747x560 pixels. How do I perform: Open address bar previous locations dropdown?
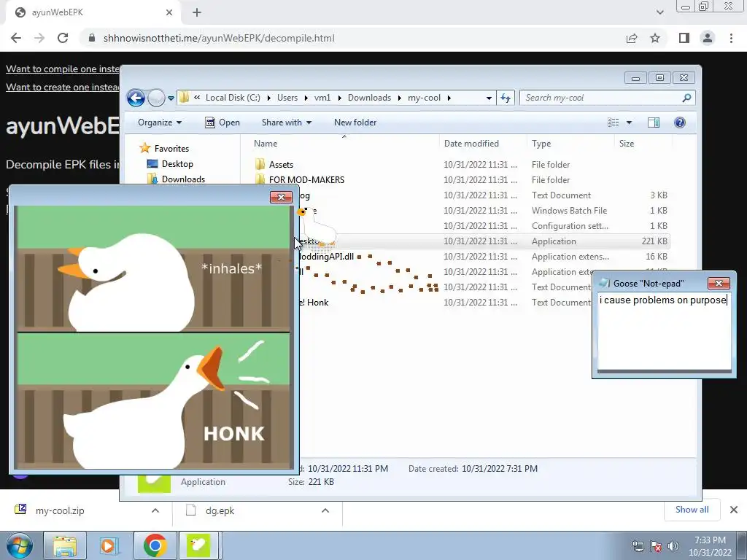click(x=489, y=98)
